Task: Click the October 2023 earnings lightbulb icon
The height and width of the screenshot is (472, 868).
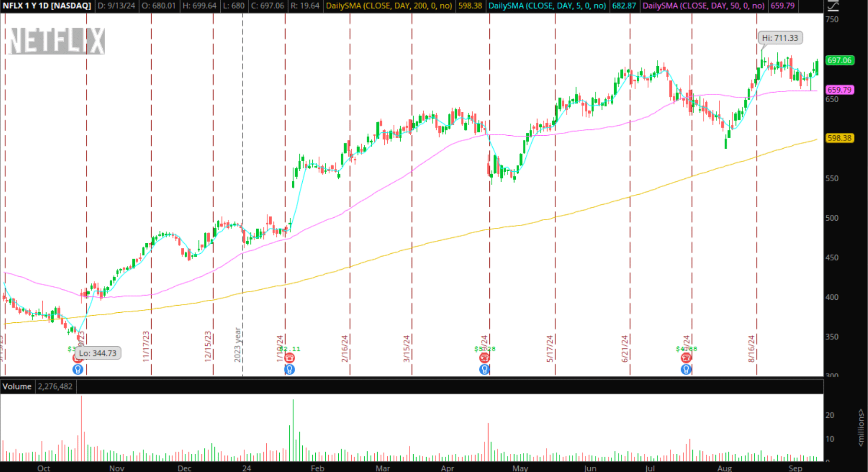Action: 78,369
